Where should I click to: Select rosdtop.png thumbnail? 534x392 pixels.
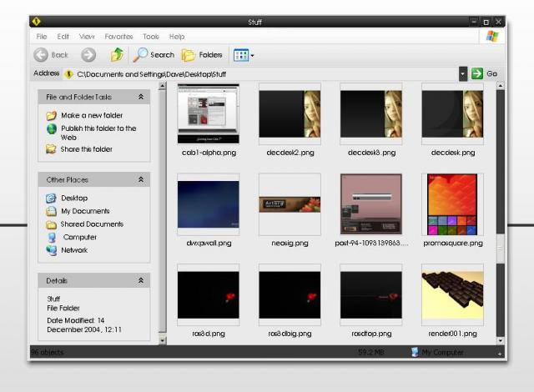[371, 294]
